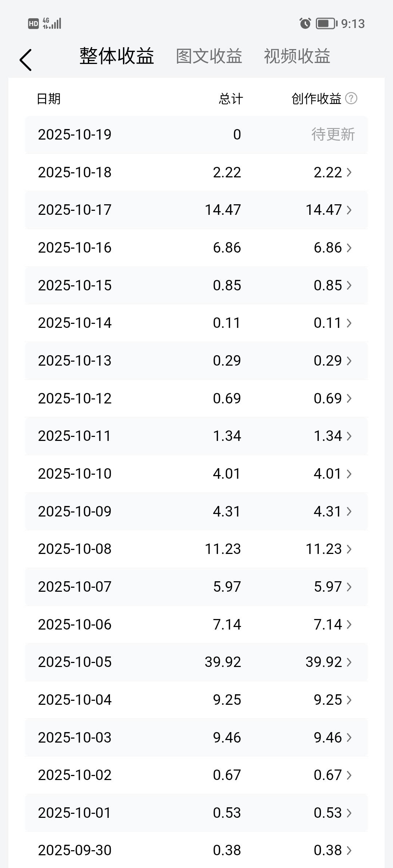The image size is (393, 868).
Task: Tap the battery status icon
Action: tap(326, 24)
